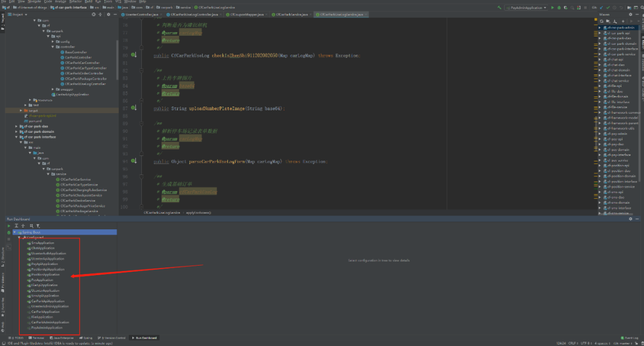This screenshot has width=644, height=346.
Task: Open the Version Control tool window tab
Action: tap(112, 338)
